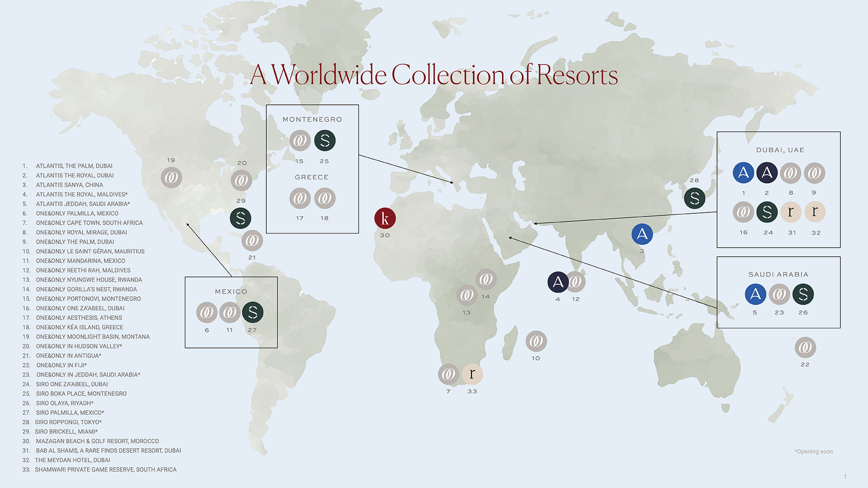Click the Saudi Arabia Atlantis icon numbered 5
868x488 pixels.
pos(755,294)
